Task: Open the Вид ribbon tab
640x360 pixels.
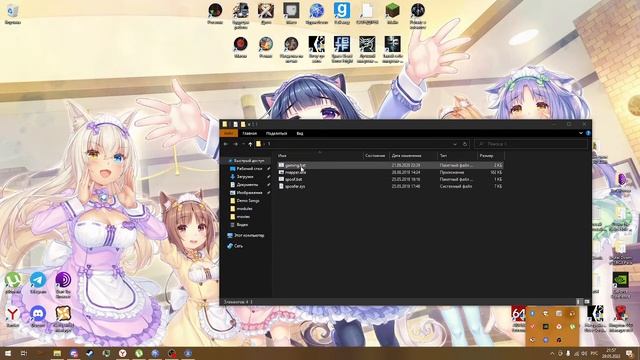Action: pos(300,133)
